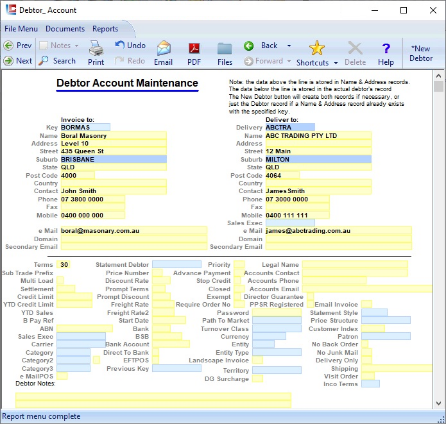
Task: Toggle the No Back Order checkbox
Action: pos(365,344)
